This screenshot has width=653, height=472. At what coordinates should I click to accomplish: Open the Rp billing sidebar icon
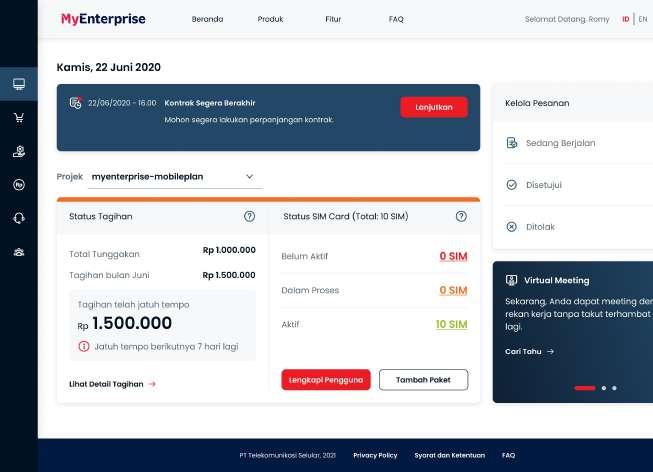tap(19, 185)
